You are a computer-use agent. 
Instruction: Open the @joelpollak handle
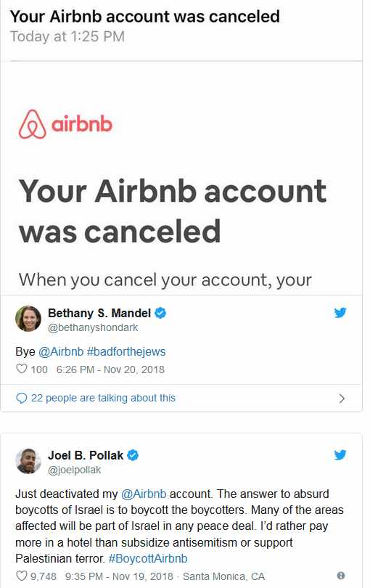(x=74, y=470)
